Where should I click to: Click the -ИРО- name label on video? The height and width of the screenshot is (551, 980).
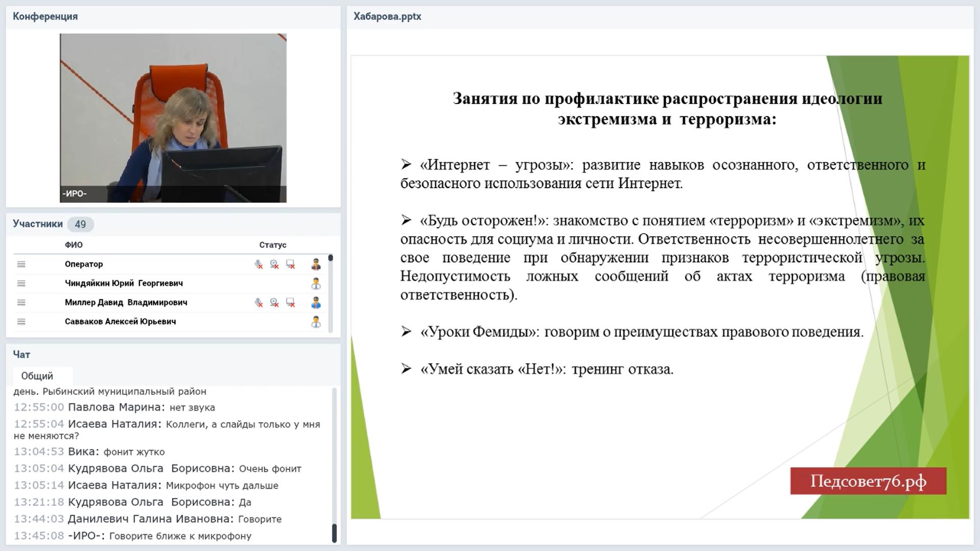pos(75,194)
